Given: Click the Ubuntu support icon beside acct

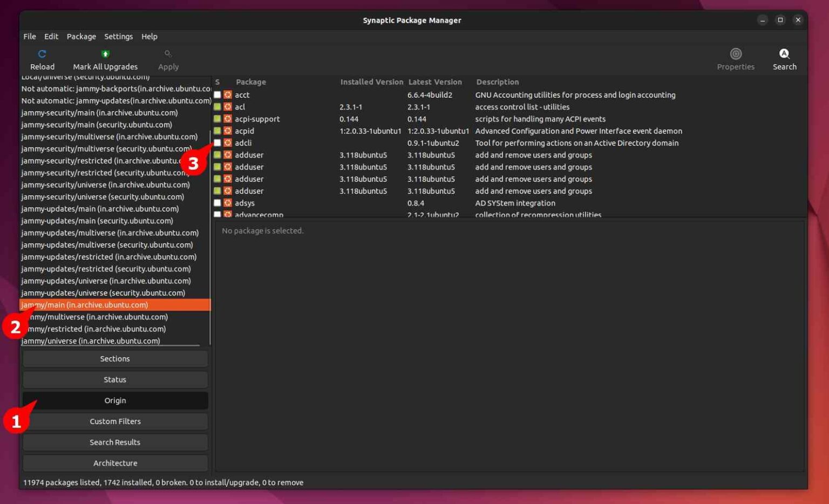Looking at the screenshot, I should [x=227, y=94].
